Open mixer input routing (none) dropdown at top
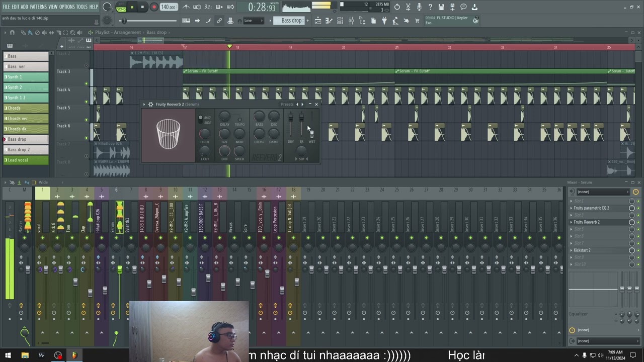 tap(602, 192)
